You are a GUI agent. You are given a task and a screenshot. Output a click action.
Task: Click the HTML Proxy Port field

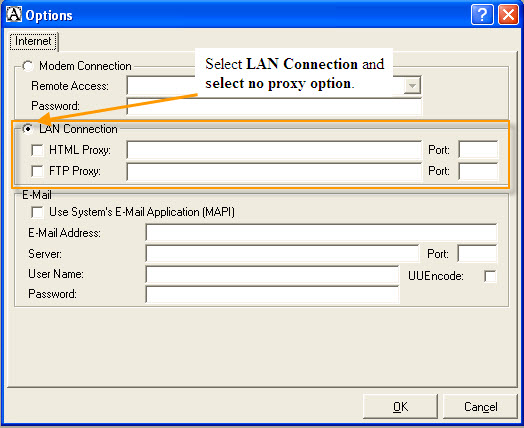(x=478, y=150)
